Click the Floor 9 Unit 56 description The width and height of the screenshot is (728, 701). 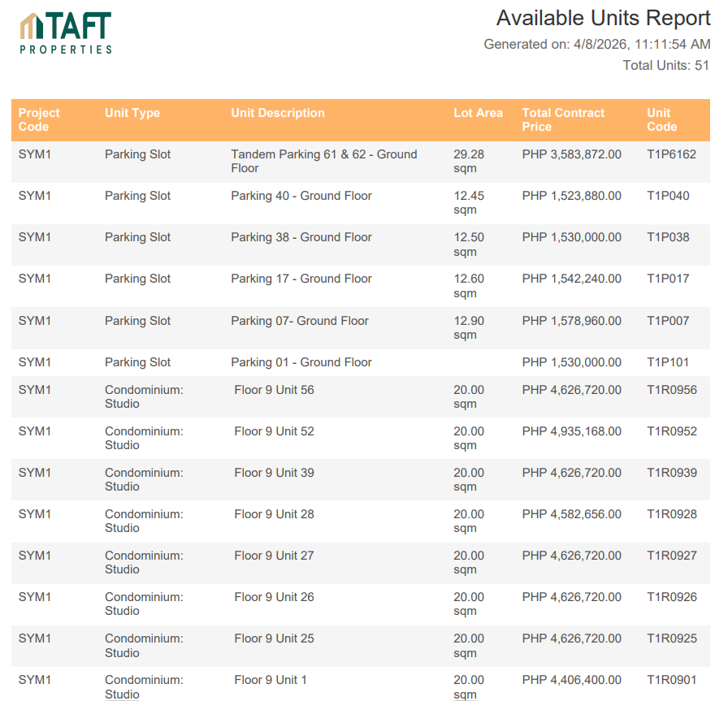274,390
